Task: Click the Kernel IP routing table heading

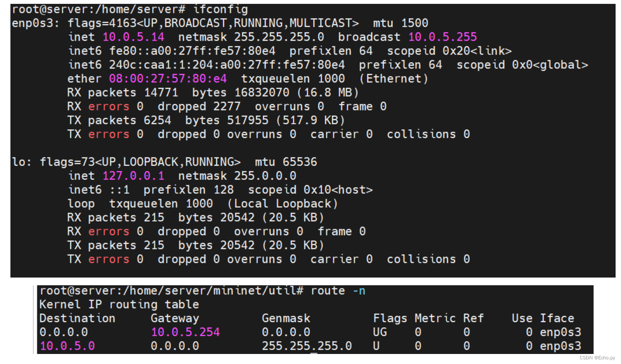Action: (x=119, y=305)
